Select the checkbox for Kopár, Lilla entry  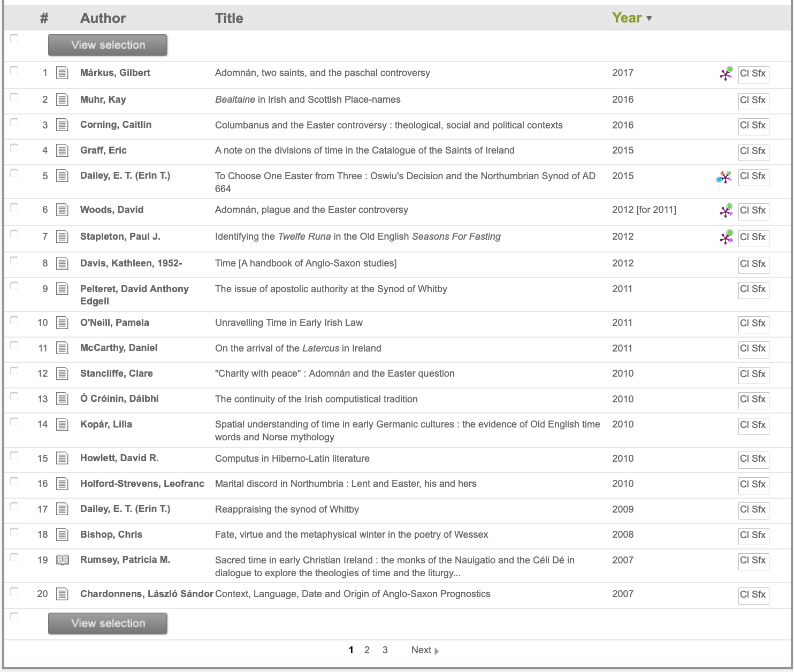pyautogui.click(x=14, y=422)
